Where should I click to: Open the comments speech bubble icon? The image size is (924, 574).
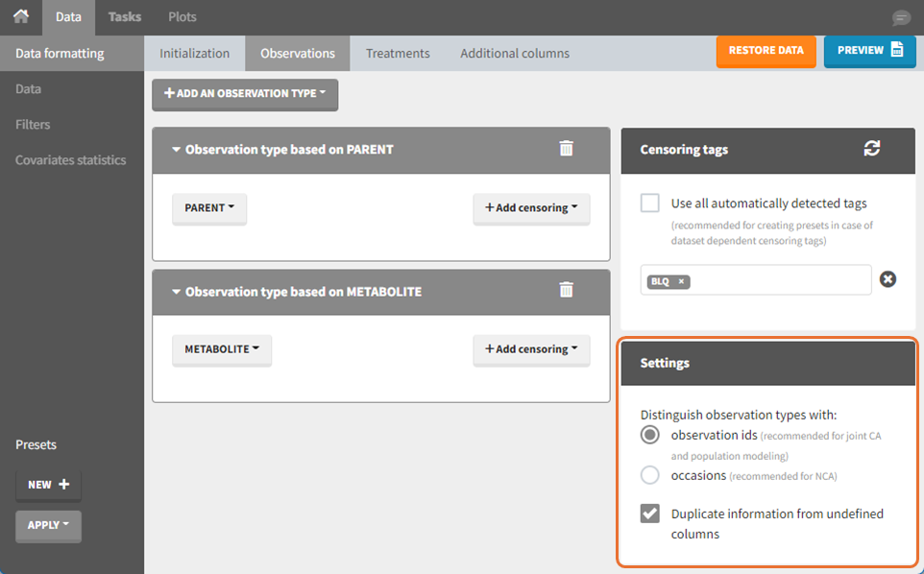901,18
